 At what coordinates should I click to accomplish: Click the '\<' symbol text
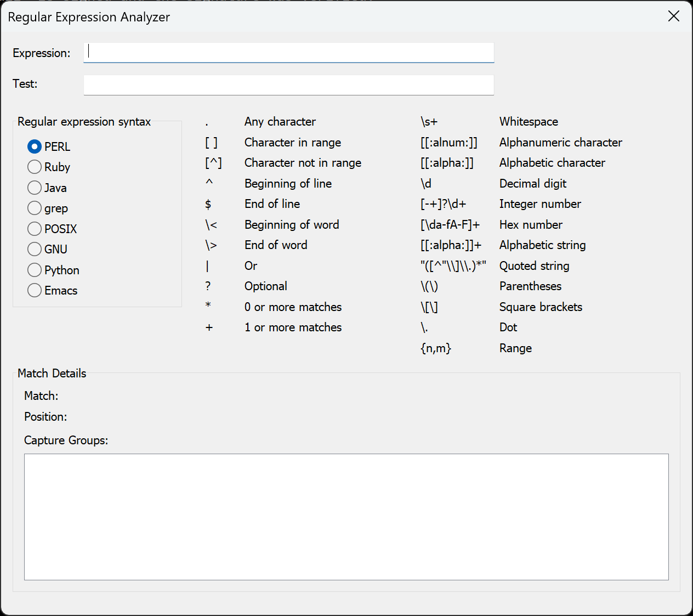211,224
